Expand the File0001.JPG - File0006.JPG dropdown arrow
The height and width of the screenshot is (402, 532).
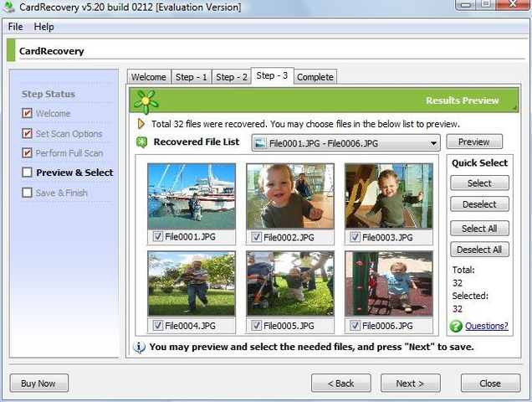click(x=433, y=143)
